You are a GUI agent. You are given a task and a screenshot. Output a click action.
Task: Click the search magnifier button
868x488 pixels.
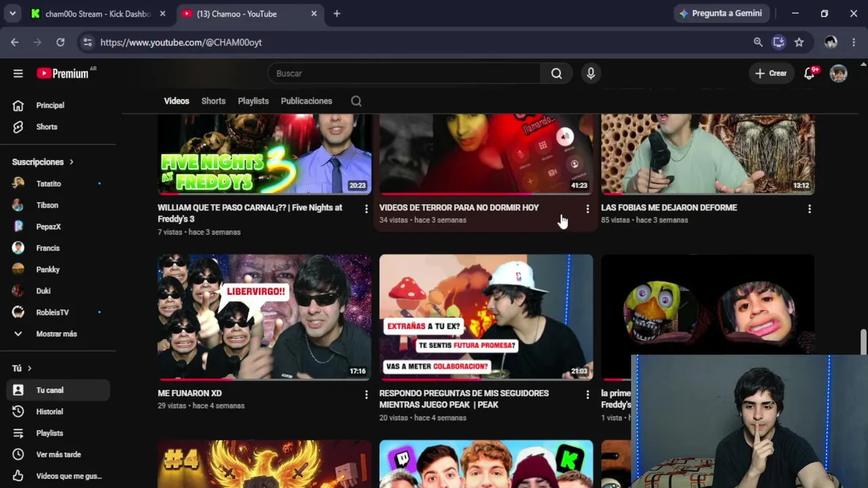(556, 73)
